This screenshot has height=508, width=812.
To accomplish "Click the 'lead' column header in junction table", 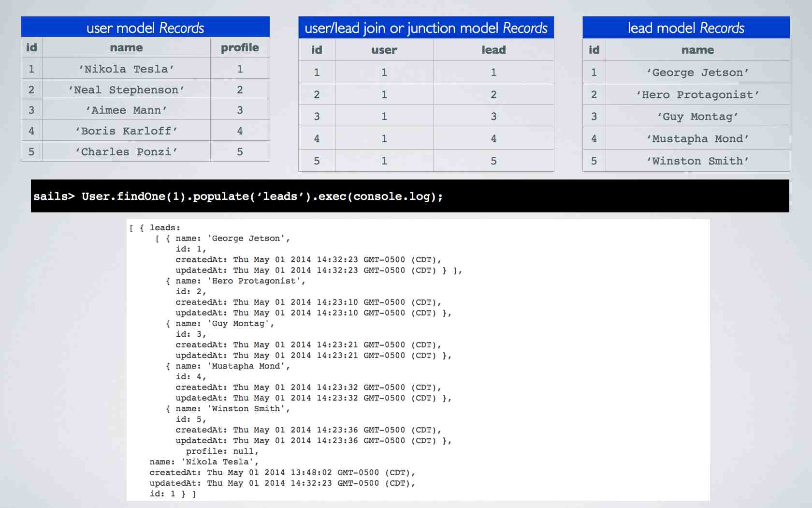I will pos(493,50).
